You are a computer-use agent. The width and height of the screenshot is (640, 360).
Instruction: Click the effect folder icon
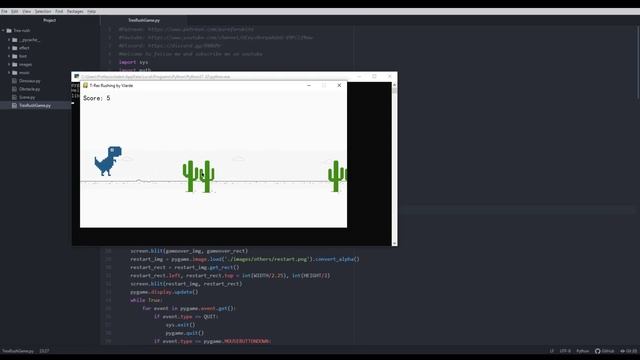(15, 48)
